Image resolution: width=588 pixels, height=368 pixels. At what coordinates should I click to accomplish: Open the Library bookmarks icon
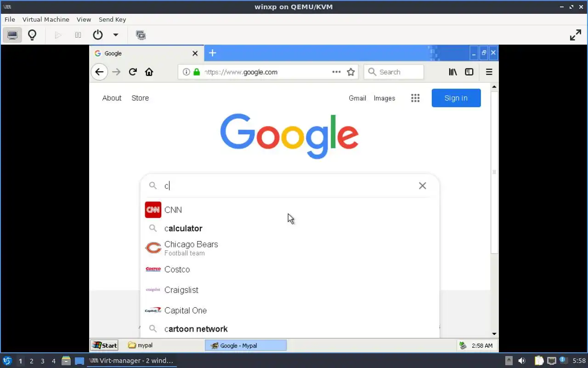tap(453, 72)
